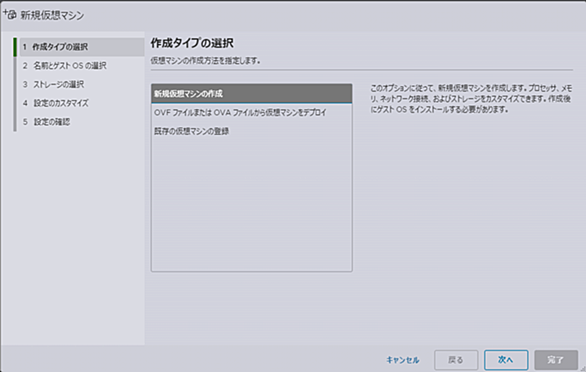586x372 pixels.
Task: Advance with the 次へ button
Action: (x=506, y=360)
